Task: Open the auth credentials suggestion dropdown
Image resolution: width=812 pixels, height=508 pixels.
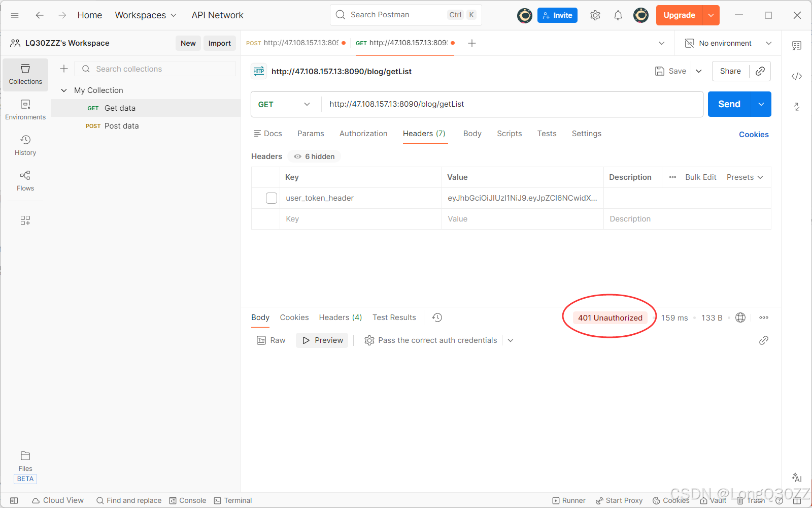Action: click(x=511, y=340)
